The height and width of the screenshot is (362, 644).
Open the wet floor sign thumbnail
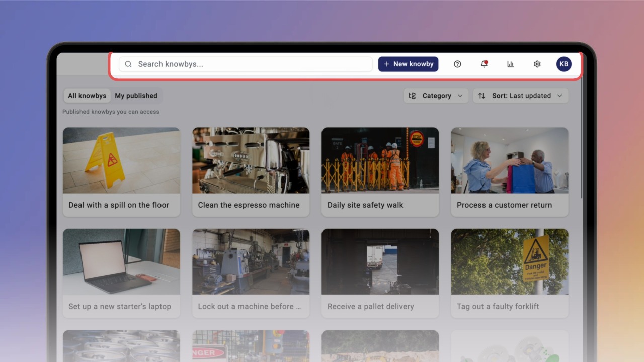121,160
